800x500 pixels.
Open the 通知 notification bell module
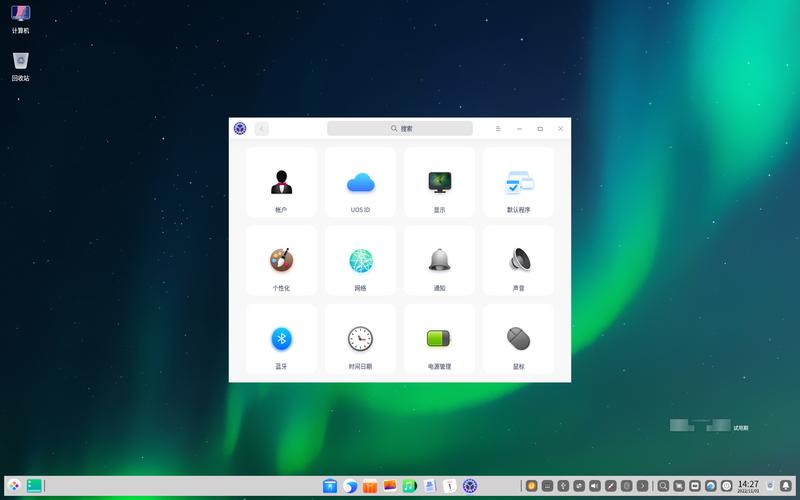click(439, 261)
